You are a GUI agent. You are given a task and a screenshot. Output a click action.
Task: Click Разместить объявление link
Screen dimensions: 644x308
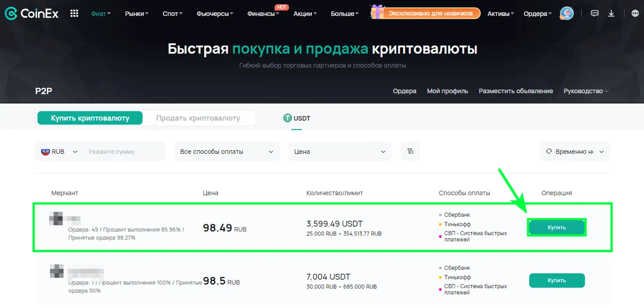click(516, 91)
